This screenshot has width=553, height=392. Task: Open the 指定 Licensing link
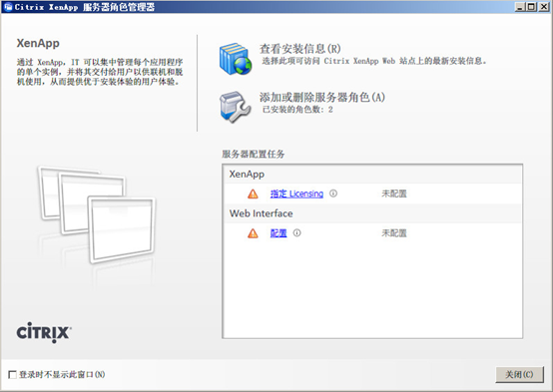296,194
